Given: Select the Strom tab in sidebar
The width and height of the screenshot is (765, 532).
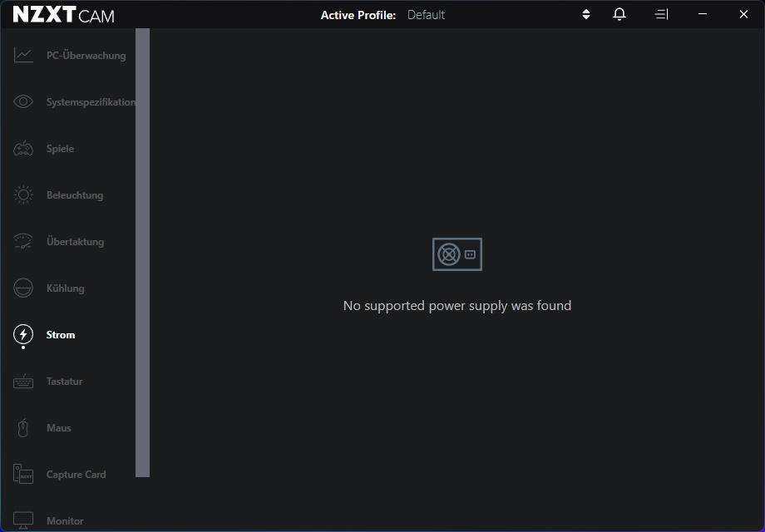Looking at the screenshot, I should click(58, 334).
